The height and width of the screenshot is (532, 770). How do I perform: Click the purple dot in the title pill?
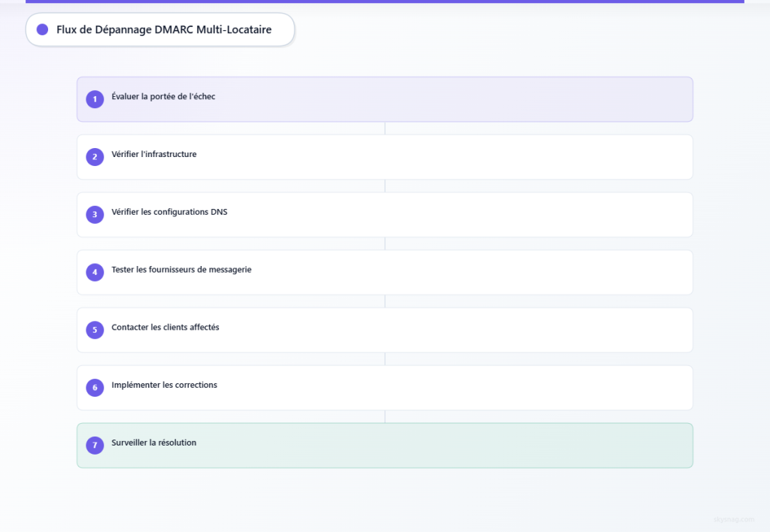[x=43, y=29]
